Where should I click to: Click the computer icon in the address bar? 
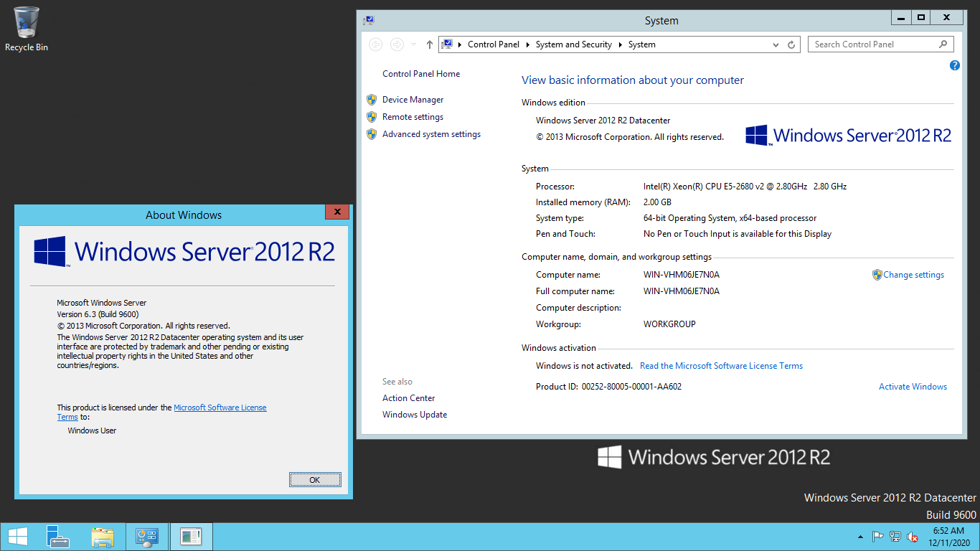point(447,44)
